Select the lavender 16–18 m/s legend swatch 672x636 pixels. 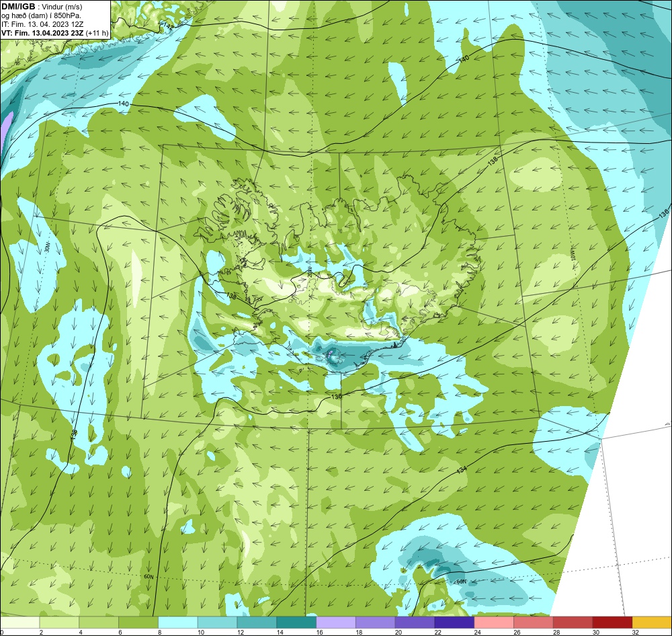[336, 622]
